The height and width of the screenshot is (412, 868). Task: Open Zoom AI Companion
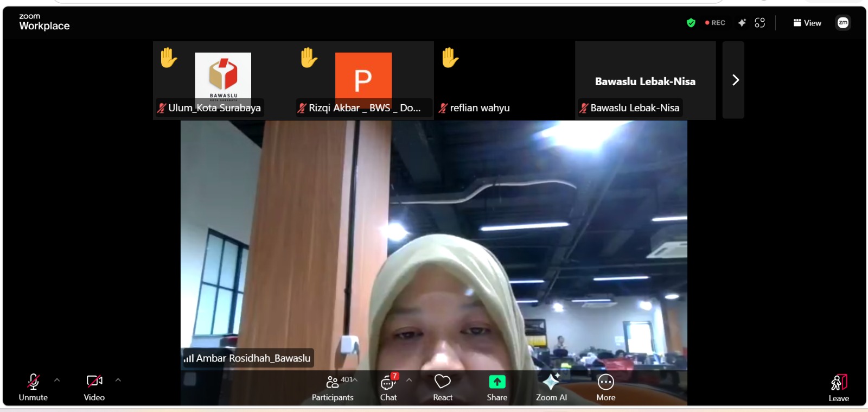pyautogui.click(x=551, y=388)
